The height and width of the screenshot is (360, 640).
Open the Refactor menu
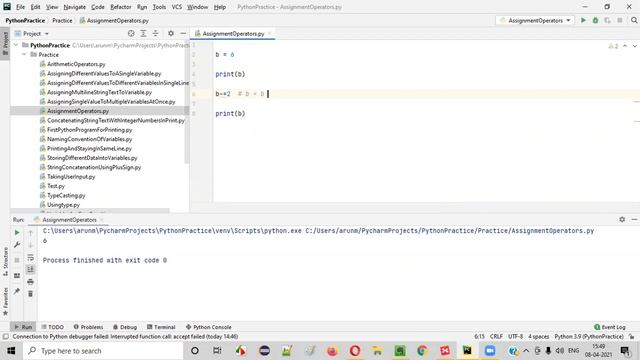click(x=121, y=7)
